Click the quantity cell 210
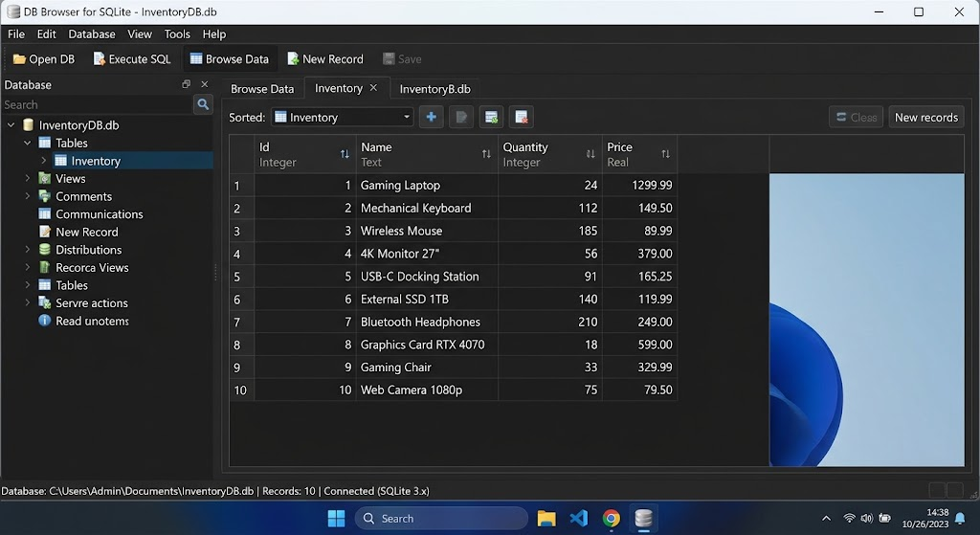The image size is (980, 535). coord(550,322)
